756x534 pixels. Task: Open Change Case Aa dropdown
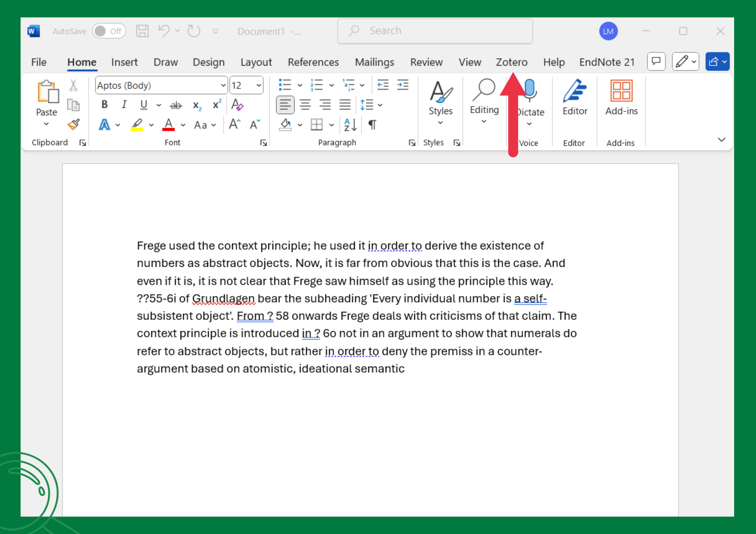(x=205, y=125)
